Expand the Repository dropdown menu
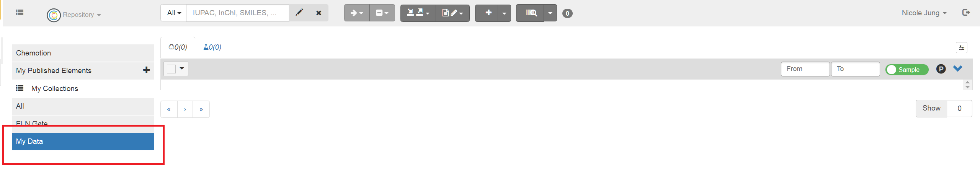The width and height of the screenshot is (980, 192). 82,15
